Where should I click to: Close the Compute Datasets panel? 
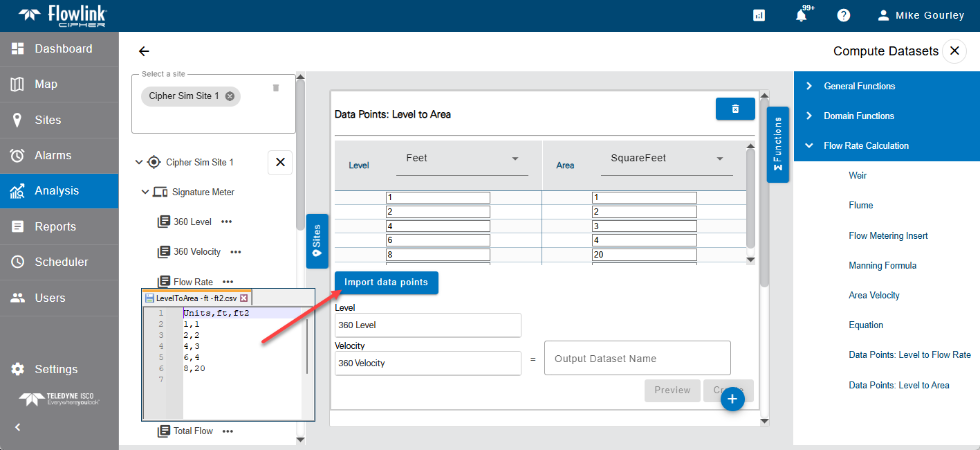[x=954, y=51]
